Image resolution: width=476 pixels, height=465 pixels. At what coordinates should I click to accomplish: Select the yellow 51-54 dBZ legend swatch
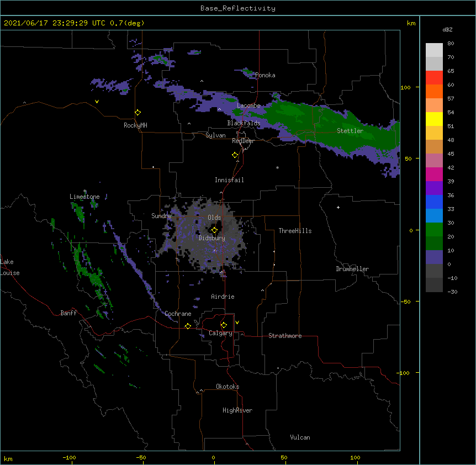[x=434, y=119]
